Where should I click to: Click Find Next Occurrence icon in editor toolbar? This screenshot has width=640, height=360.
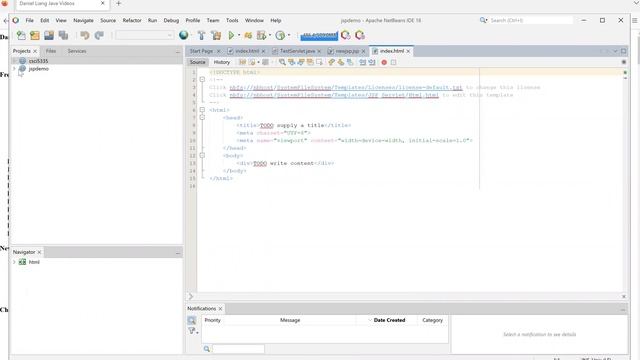coord(301,62)
